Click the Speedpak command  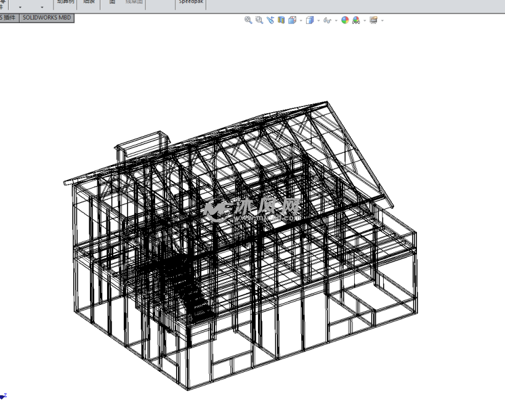pyautogui.click(x=190, y=2)
